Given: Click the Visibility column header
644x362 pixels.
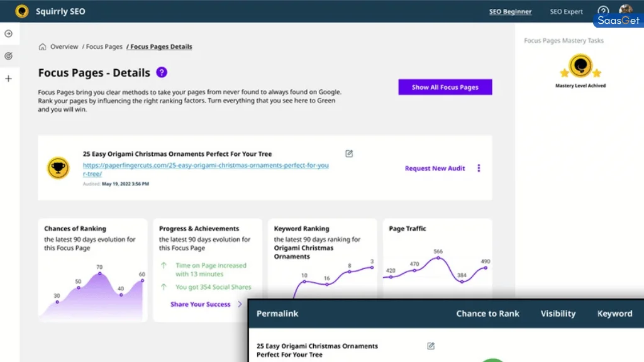Looking at the screenshot, I should tap(558, 314).
